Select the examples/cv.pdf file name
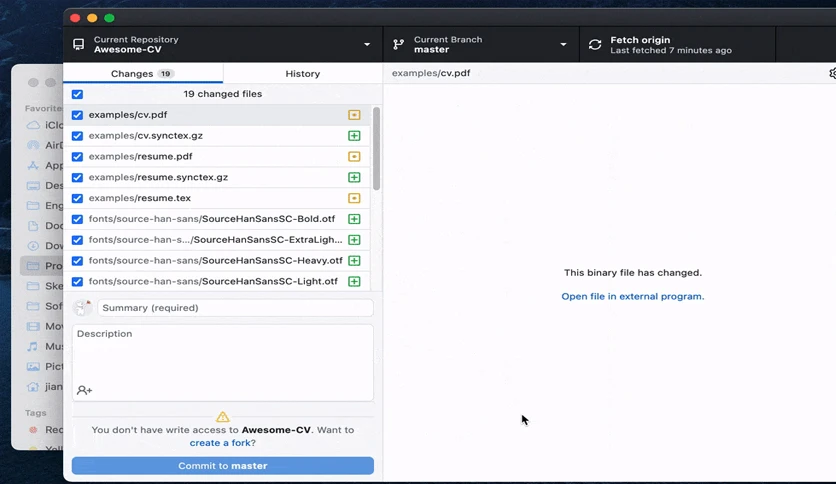This screenshot has width=836, height=484. 128,115
